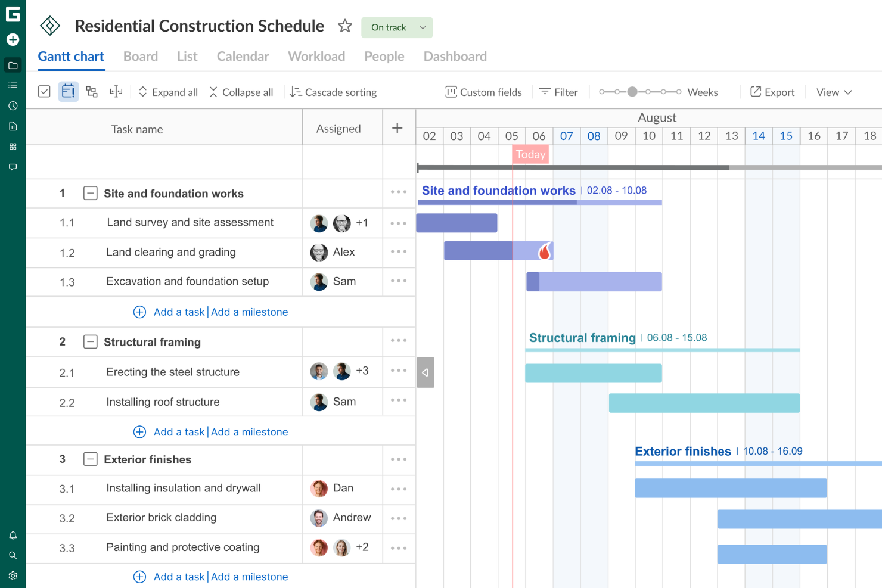This screenshot has width=882, height=588.
Task: Click the search magnifier in sidebar
Action: click(13, 556)
